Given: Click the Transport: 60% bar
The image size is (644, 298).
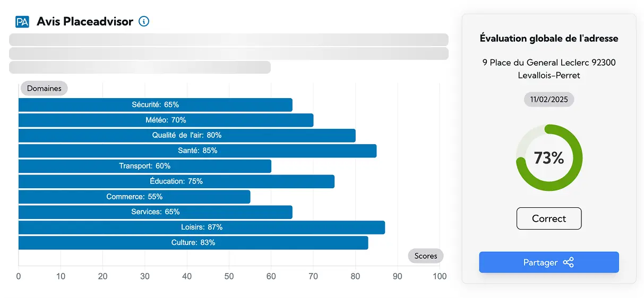Looking at the screenshot, I should coord(145,166).
